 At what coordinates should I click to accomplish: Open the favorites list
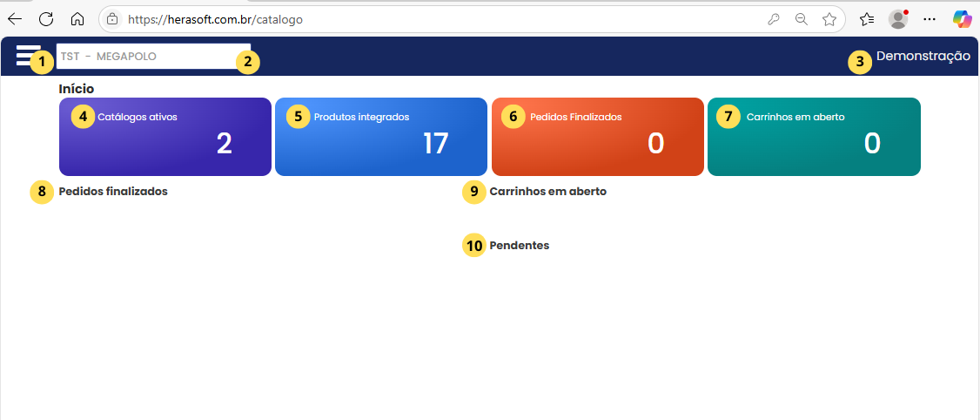866,19
